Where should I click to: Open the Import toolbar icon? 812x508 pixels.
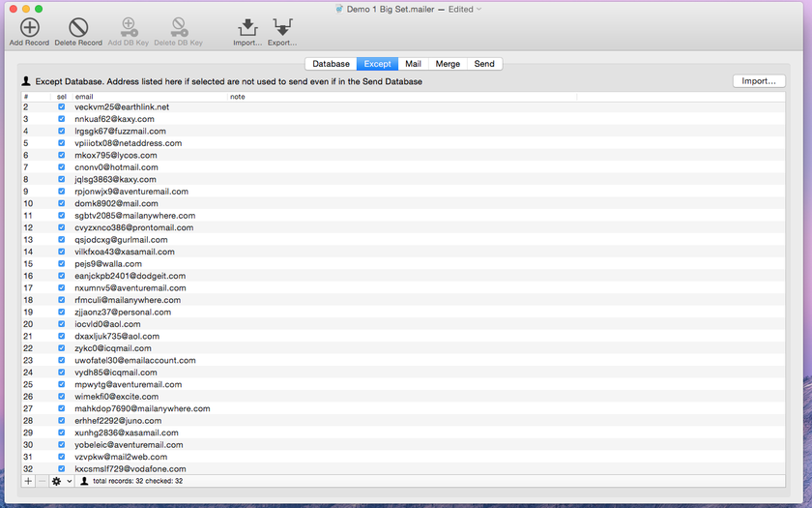coord(247,27)
